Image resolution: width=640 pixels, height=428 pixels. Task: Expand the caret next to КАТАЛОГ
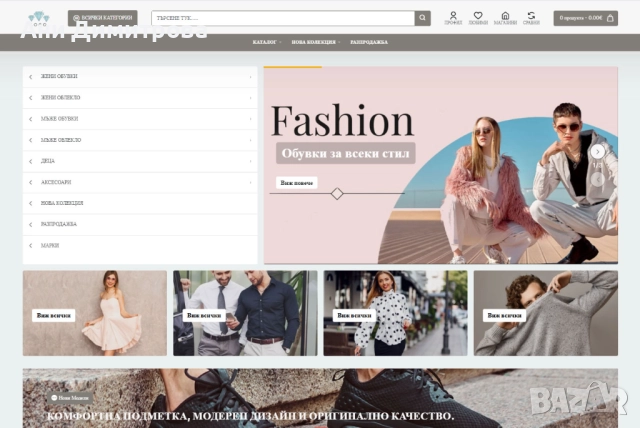click(x=280, y=42)
